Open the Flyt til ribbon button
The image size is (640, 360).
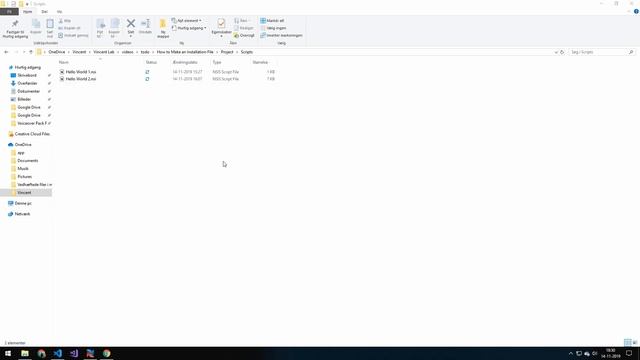100,28
